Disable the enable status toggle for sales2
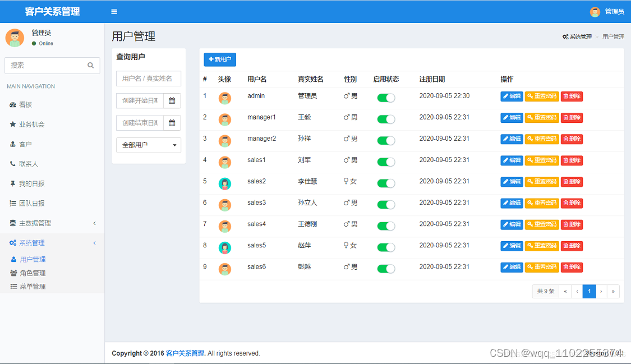631x364 pixels. click(x=386, y=182)
